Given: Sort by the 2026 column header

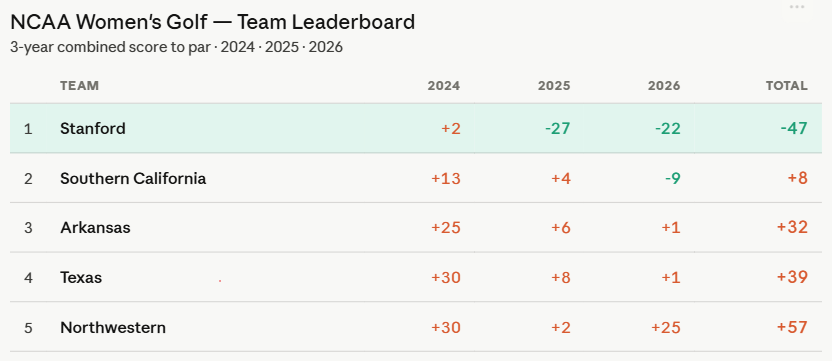Looking at the screenshot, I should (x=664, y=86).
